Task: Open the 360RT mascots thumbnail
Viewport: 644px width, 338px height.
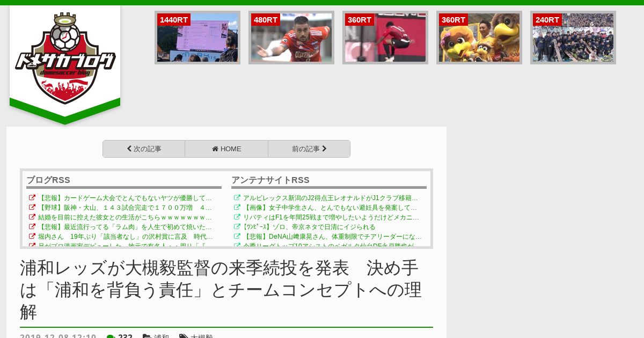Action: [x=479, y=38]
